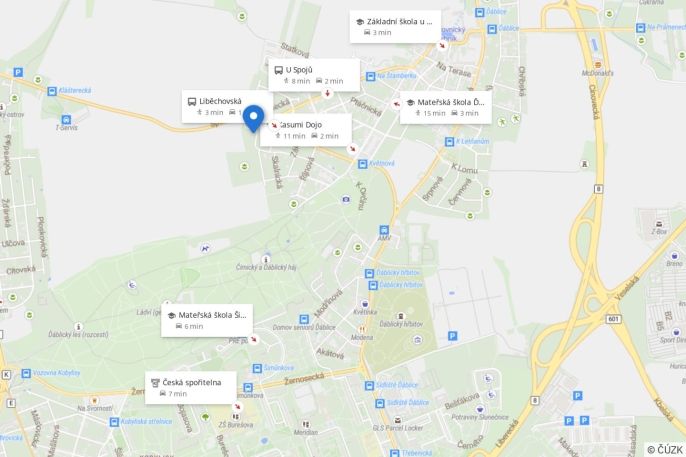Click the Na Štamberku bus stop icon
The width and height of the screenshot is (686, 457).
(x=371, y=77)
